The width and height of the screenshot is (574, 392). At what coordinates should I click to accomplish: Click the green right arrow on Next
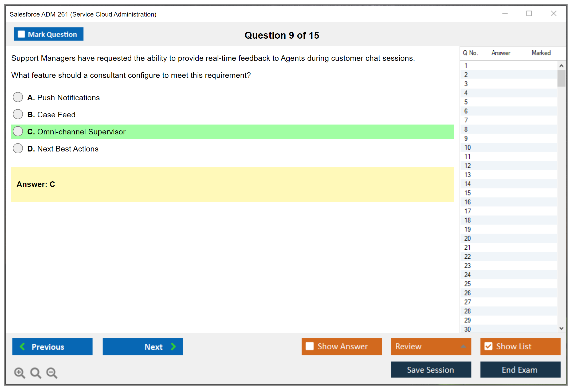point(173,346)
